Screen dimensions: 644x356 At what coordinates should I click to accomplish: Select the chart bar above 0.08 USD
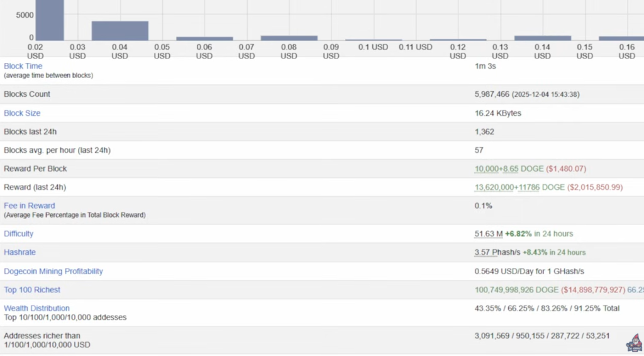[x=289, y=38]
